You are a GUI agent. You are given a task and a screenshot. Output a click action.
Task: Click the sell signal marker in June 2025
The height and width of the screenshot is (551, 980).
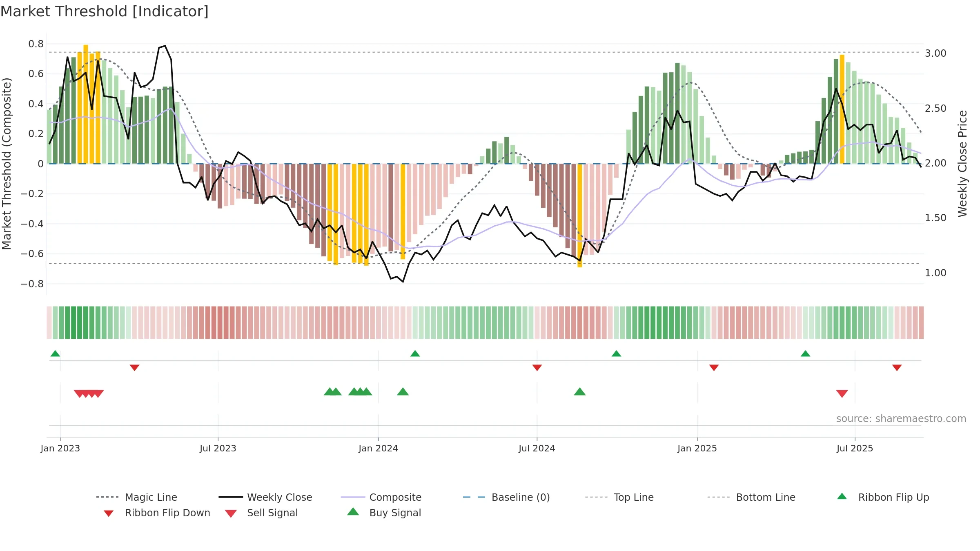[x=842, y=393]
